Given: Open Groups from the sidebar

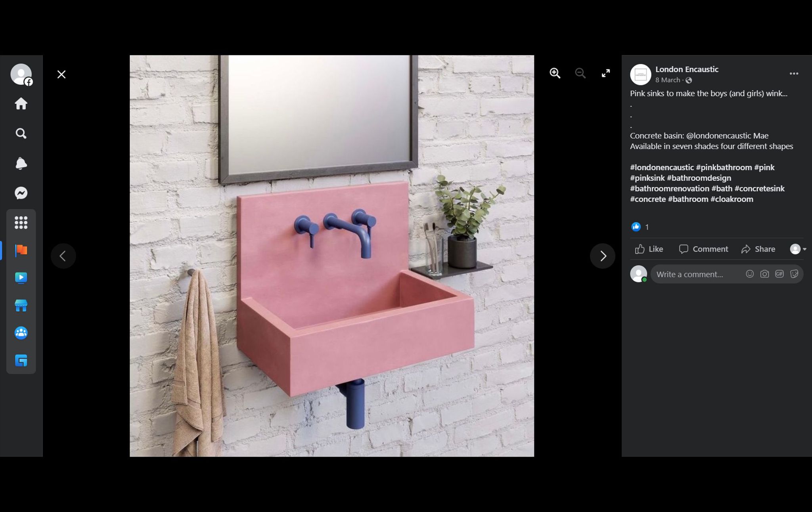Looking at the screenshot, I should click(x=21, y=333).
